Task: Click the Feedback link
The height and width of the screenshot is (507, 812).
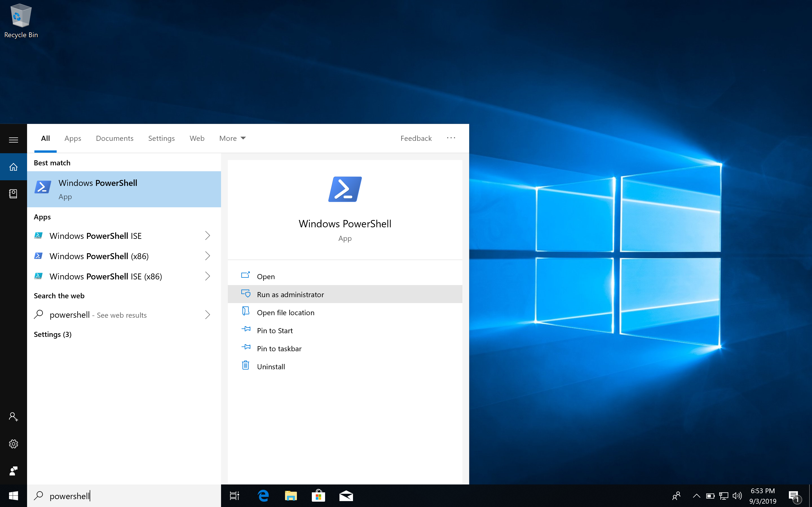Action: [x=416, y=138]
